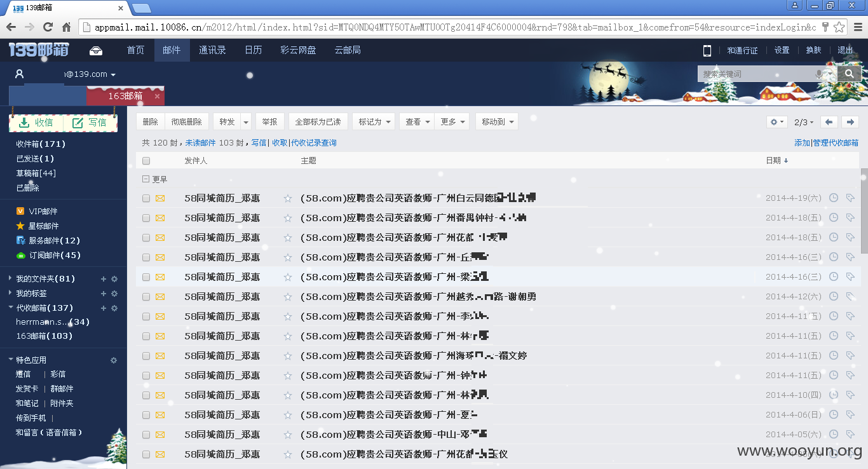Open the 查看 dropdown
This screenshot has width=868, height=469.
click(417, 122)
